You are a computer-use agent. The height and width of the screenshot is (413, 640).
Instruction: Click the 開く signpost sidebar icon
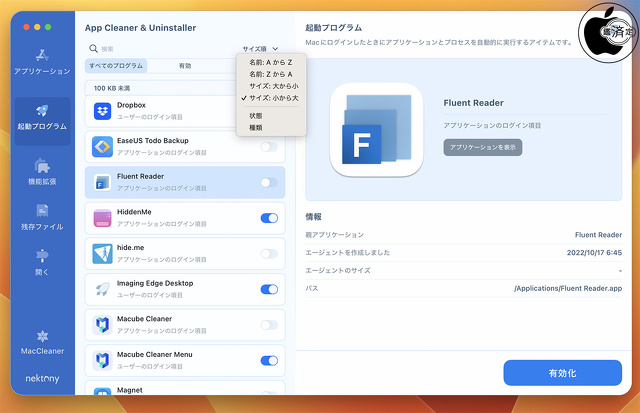coord(42,256)
